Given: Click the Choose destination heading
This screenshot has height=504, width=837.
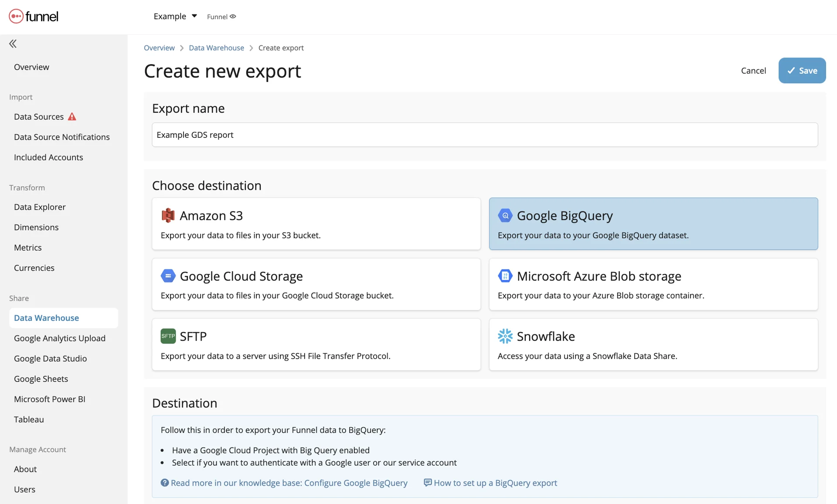Looking at the screenshot, I should pyautogui.click(x=207, y=185).
